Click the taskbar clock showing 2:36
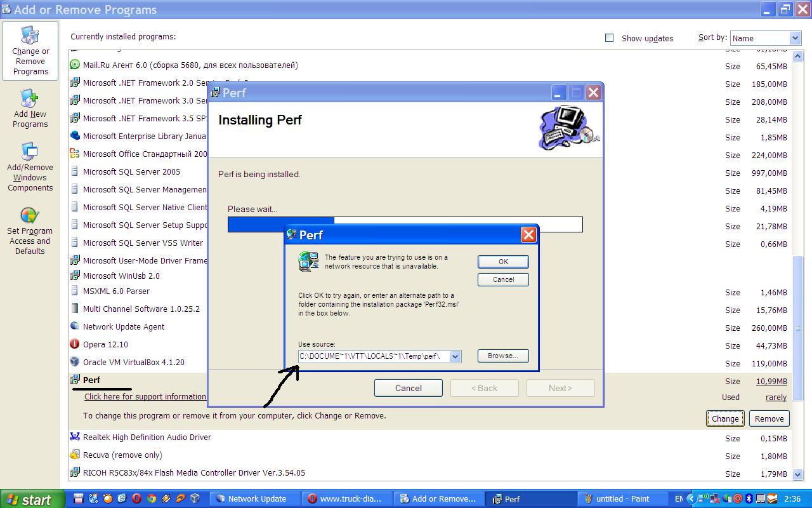812x508 pixels. pos(792,498)
